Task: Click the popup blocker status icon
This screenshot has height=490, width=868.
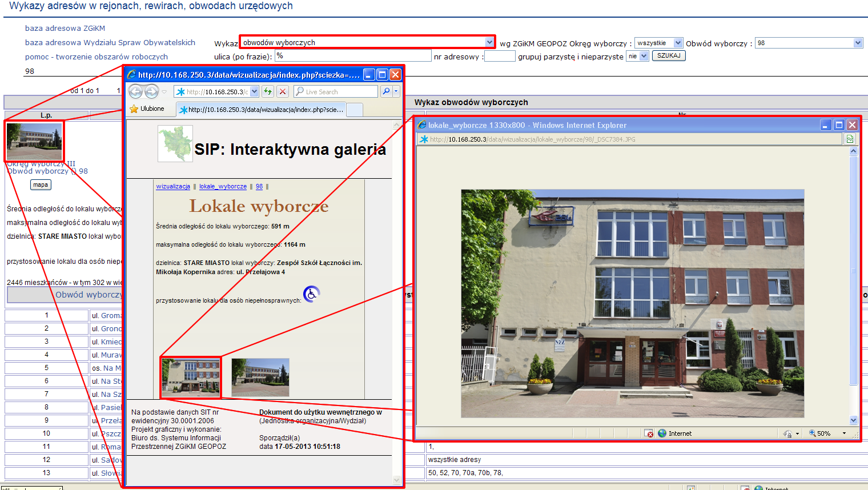Action: click(649, 433)
